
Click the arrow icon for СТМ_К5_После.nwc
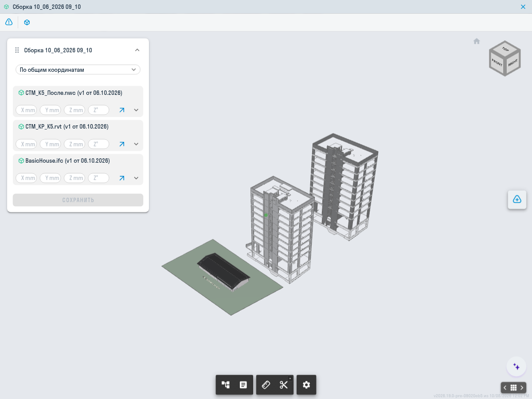122,110
